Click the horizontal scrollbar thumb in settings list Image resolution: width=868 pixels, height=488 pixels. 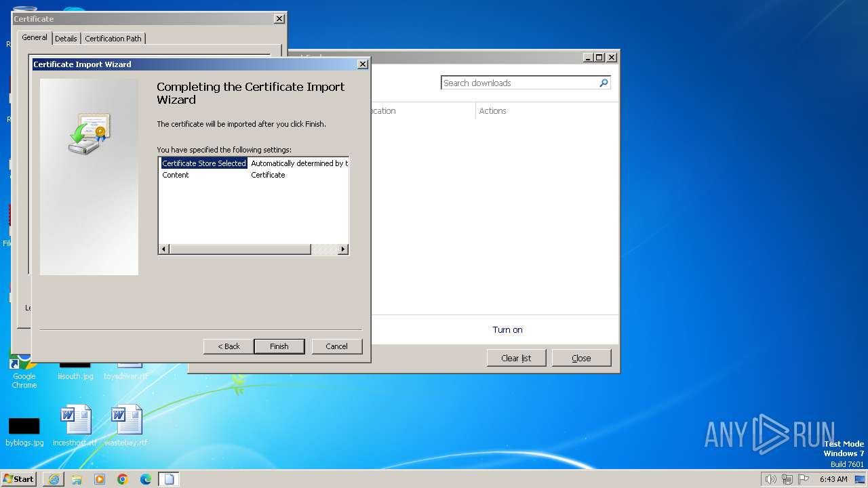239,249
